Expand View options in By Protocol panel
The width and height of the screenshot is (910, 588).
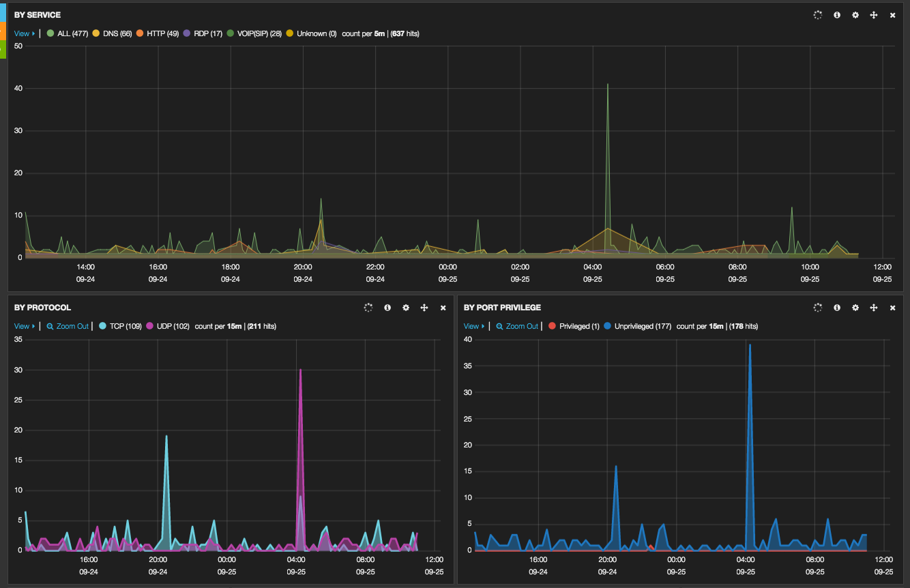click(24, 326)
